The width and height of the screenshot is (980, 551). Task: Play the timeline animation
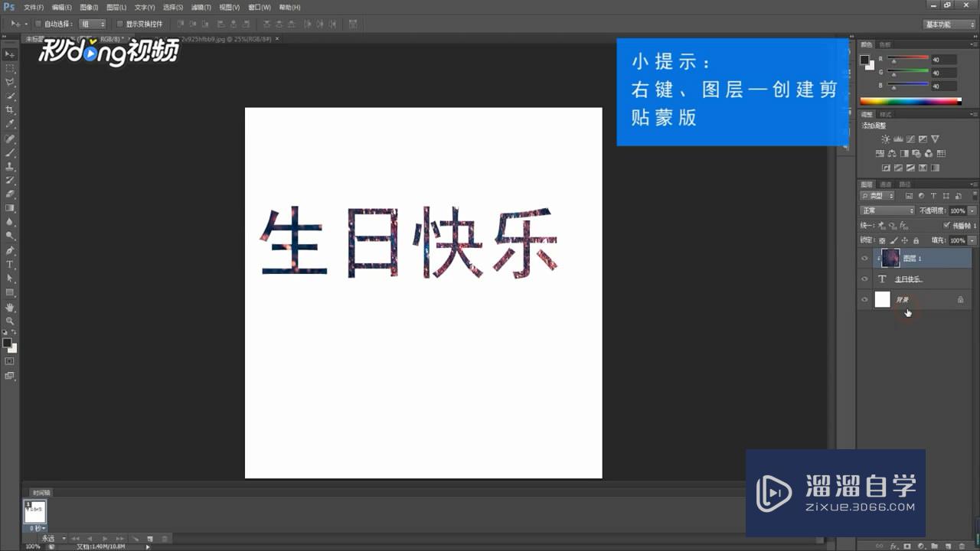click(x=105, y=539)
